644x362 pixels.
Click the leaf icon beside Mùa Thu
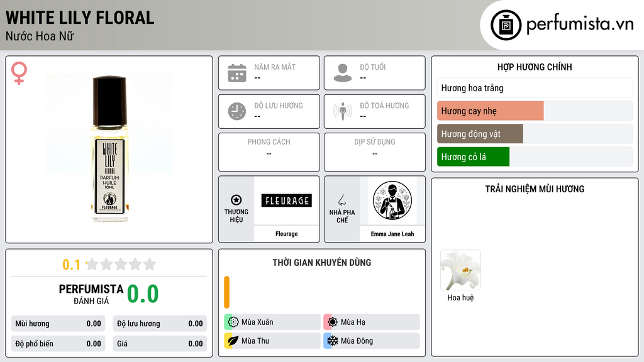tap(233, 341)
